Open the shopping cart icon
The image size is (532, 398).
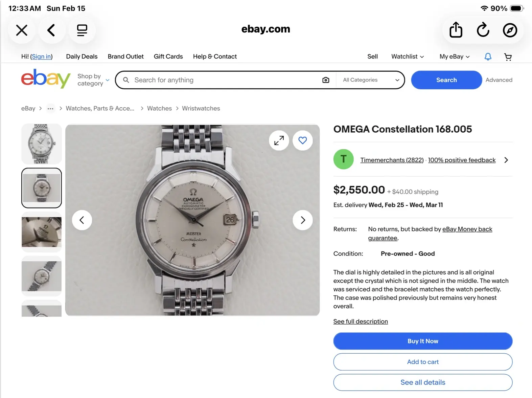coord(508,57)
